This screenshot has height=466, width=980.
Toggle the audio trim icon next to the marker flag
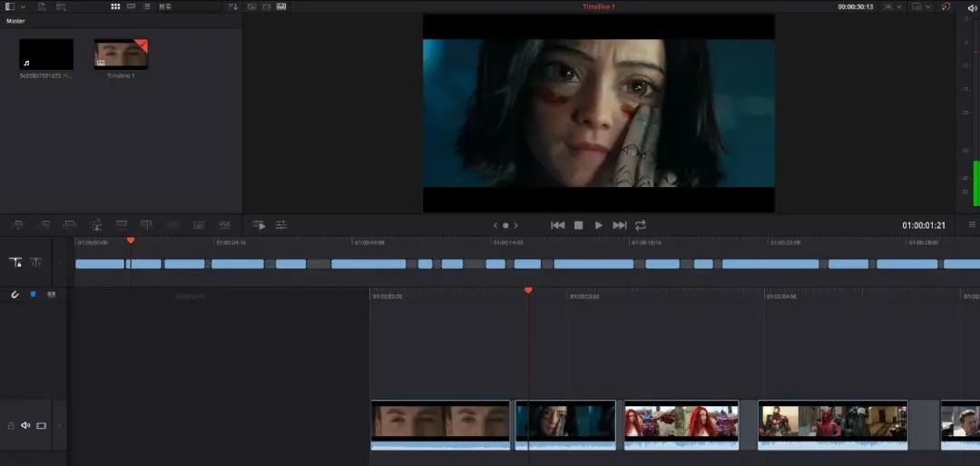tap(51, 294)
